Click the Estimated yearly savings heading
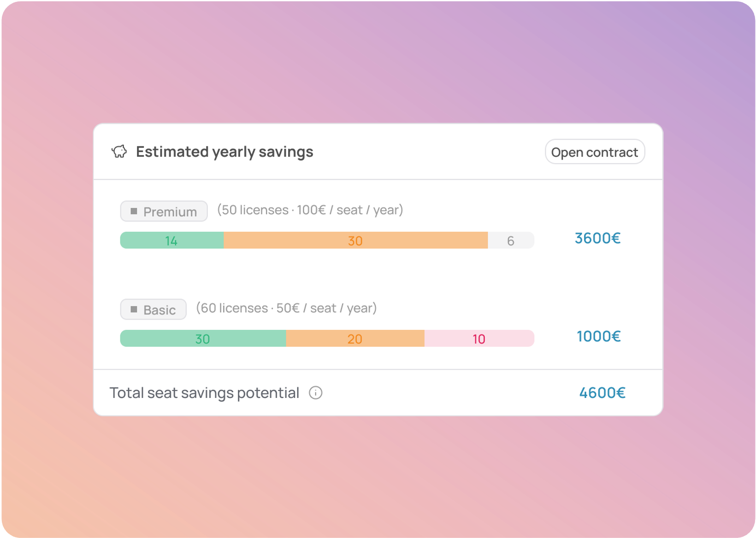756x538 pixels. coord(224,152)
